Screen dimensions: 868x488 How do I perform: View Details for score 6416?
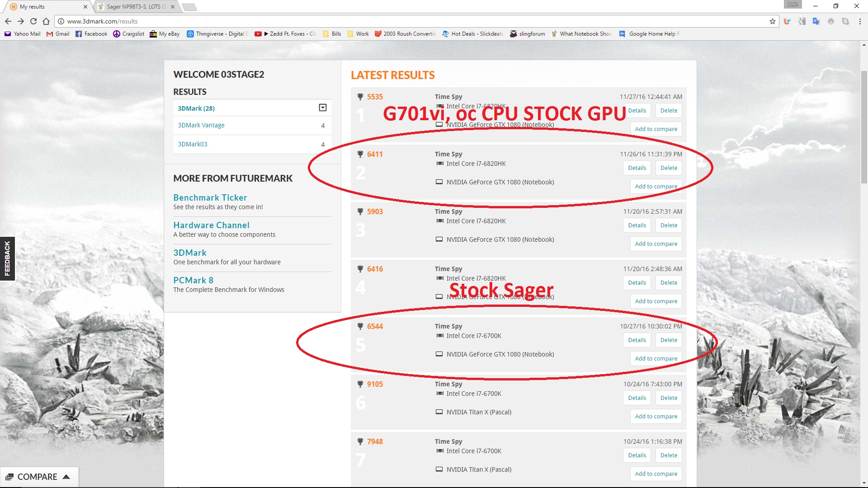coord(637,283)
